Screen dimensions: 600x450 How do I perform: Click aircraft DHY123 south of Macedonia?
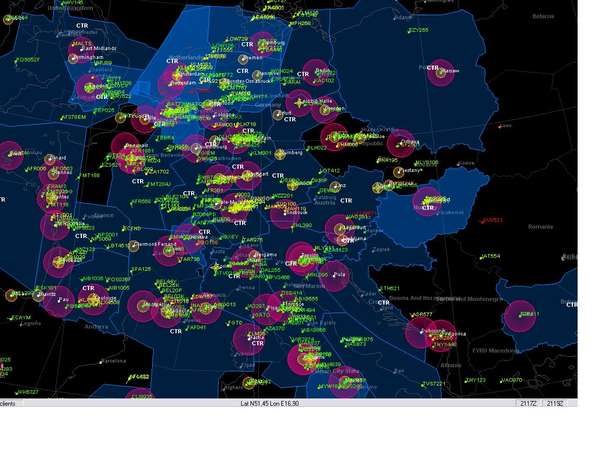475,380
